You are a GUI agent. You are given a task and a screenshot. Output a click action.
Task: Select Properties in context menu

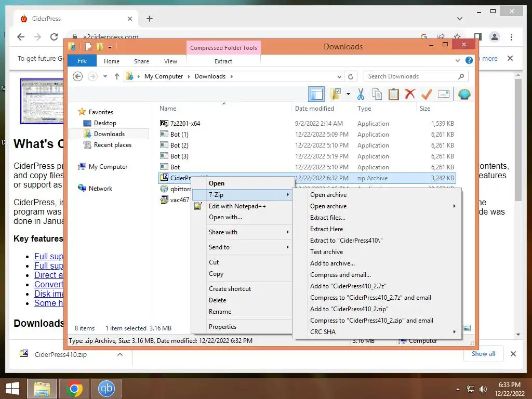242,326
